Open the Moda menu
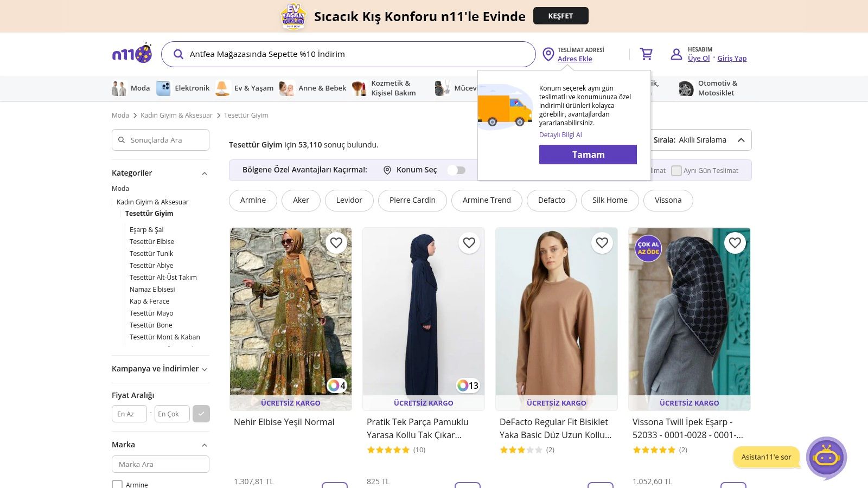The image size is (868, 488). click(140, 88)
